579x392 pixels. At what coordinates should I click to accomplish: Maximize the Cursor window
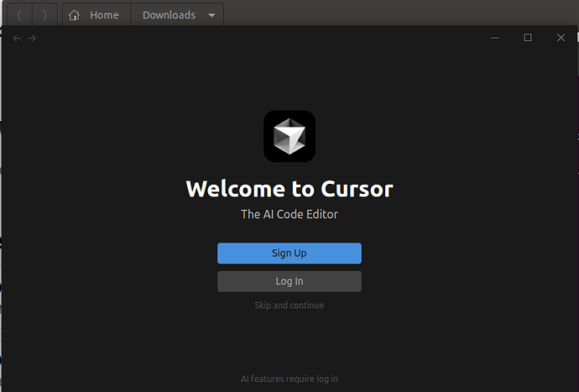point(528,38)
